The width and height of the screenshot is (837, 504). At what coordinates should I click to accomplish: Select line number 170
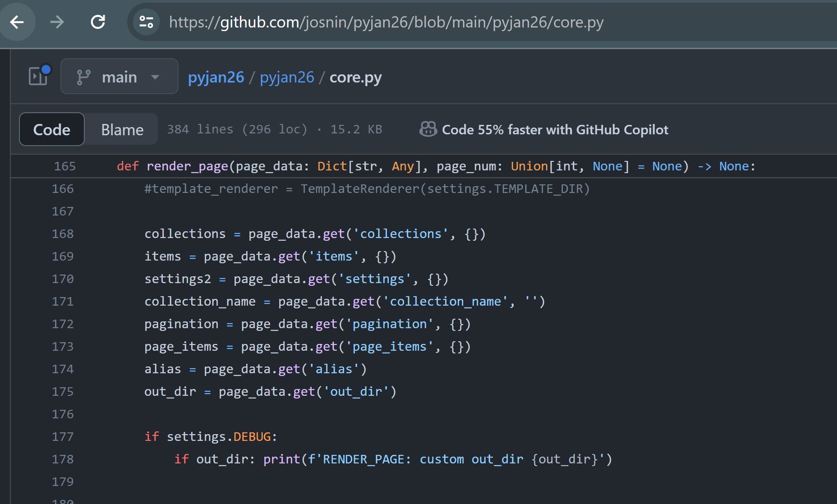click(x=63, y=279)
